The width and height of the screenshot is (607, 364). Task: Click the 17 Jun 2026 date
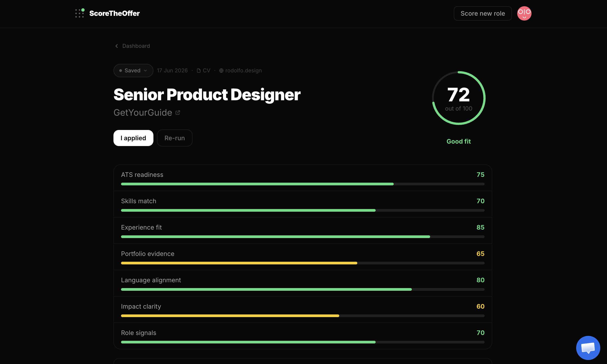[x=172, y=70]
